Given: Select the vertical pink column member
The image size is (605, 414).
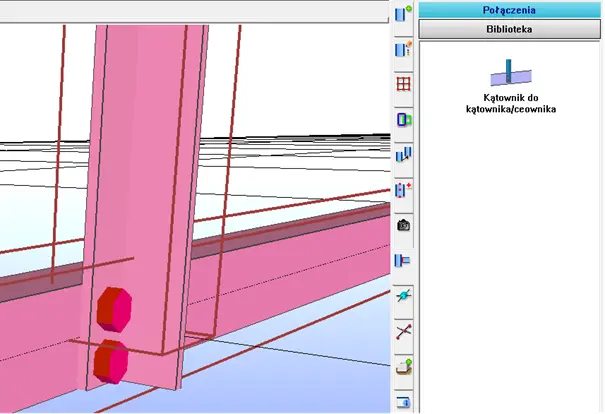Looking at the screenshot, I should 150,150.
